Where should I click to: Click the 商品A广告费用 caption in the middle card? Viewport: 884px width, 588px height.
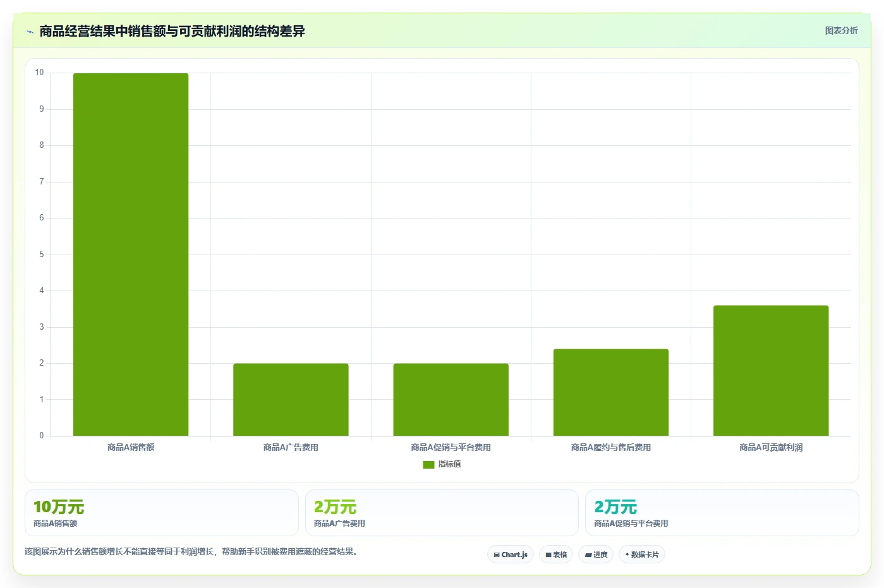tap(339, 524)
